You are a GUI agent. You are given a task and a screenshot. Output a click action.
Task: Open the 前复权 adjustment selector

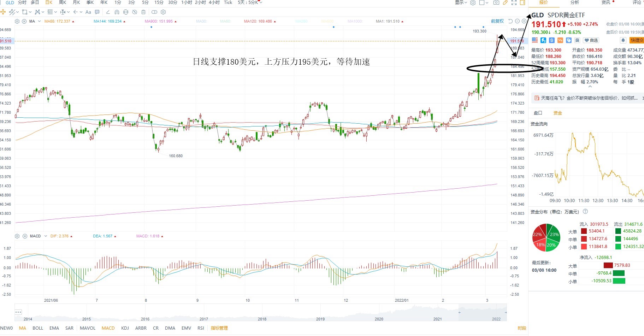tap(497, 21)
